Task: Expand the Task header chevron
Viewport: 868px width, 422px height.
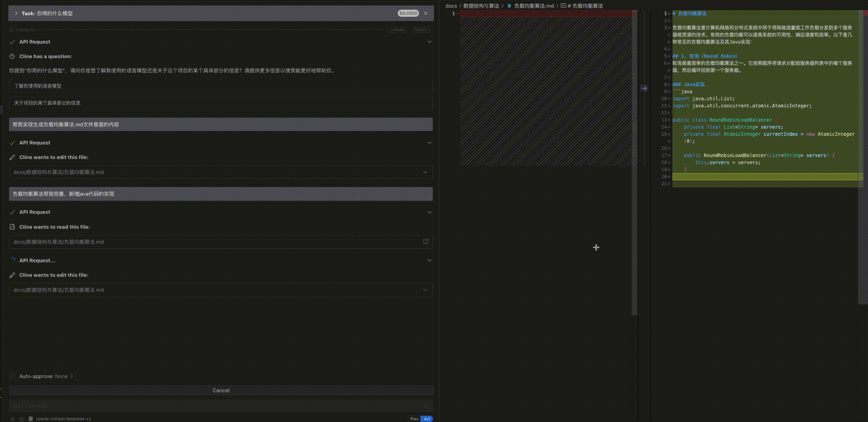Action: [x=16, y=13]
